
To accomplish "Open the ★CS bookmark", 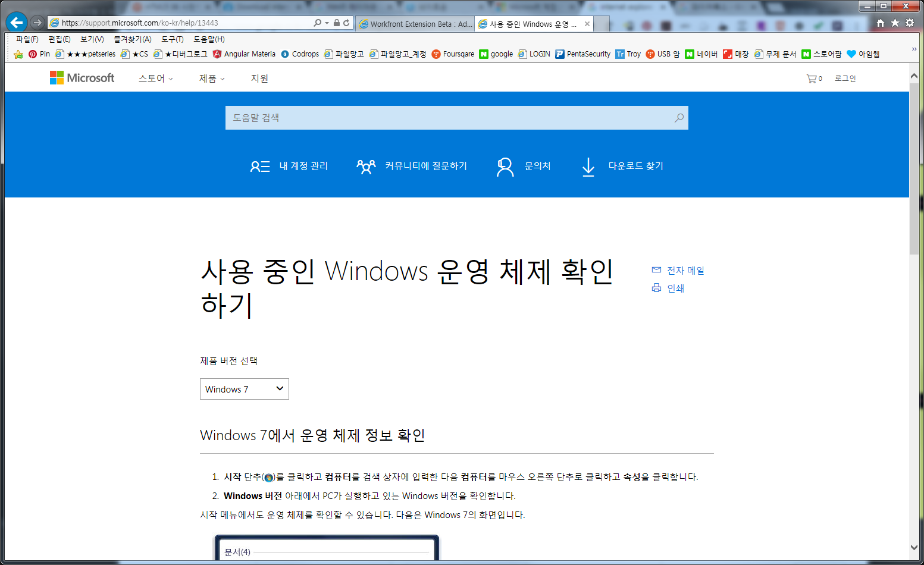I will pyautogui.click(x=134, y=54).
